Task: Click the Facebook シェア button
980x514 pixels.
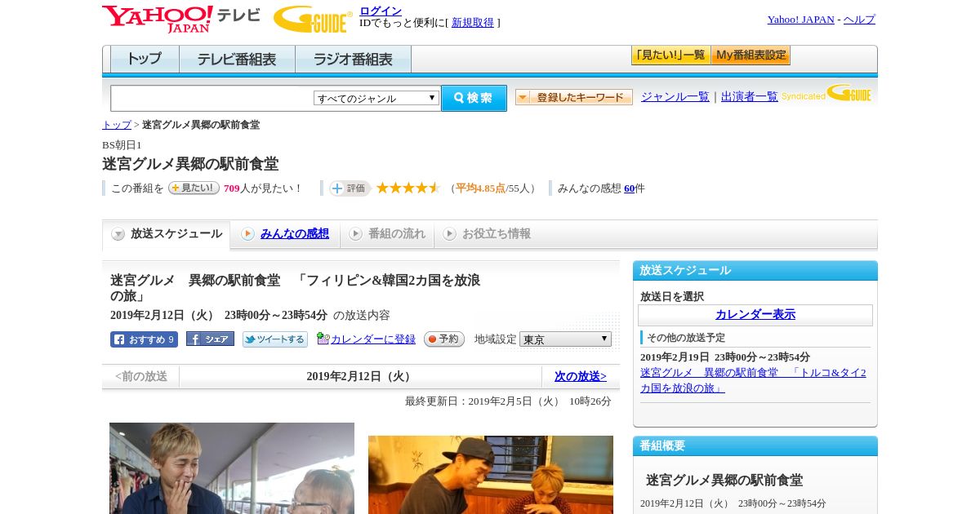Action: tap(210, 339)
